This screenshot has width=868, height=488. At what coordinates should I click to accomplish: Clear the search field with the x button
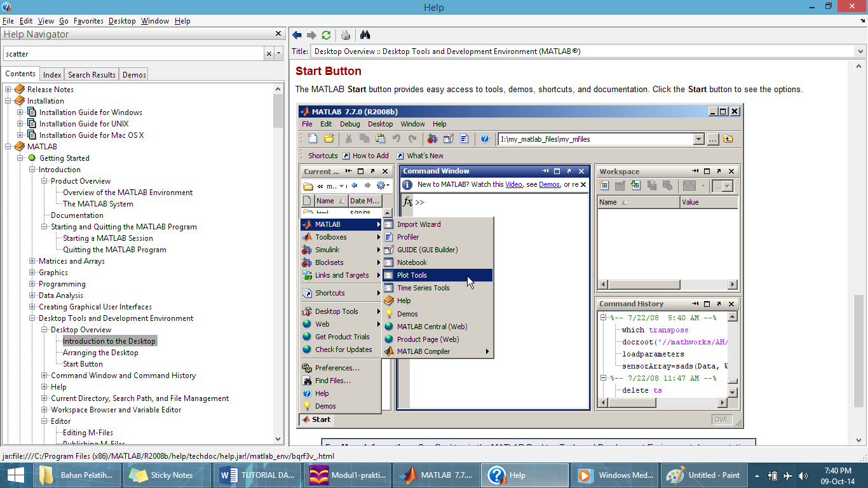click(269, 54)
